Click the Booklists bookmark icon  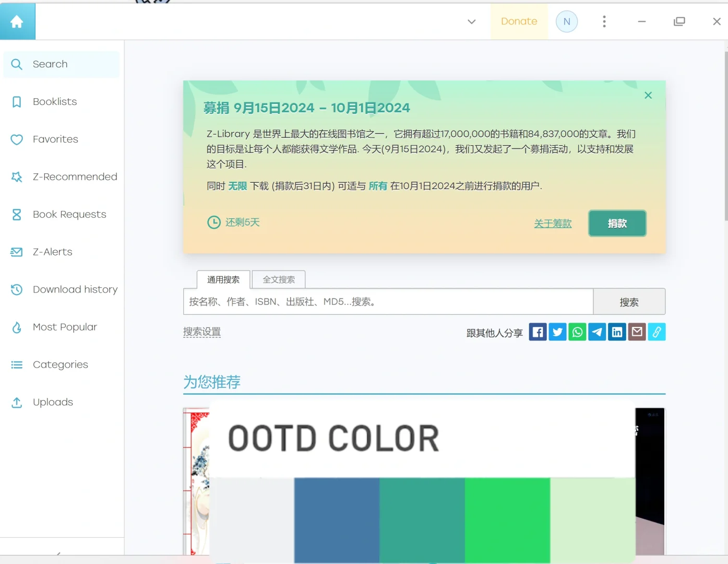click(x=17, y=102)
